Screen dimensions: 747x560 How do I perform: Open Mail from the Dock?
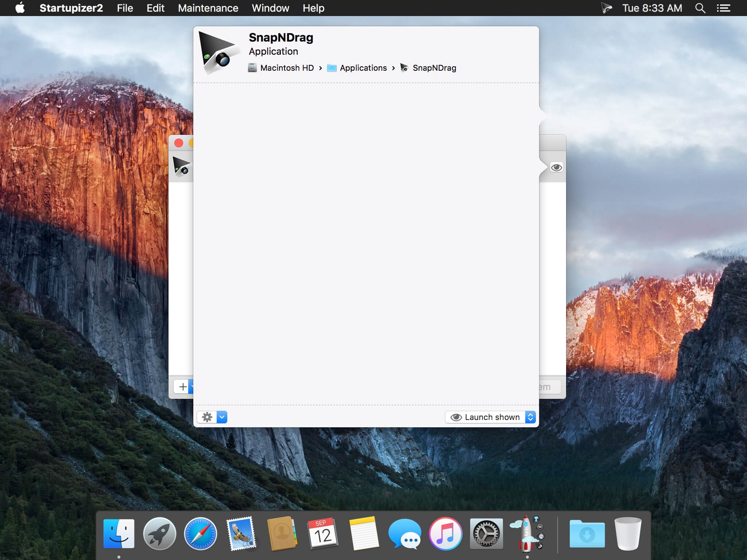pos(241,534)
